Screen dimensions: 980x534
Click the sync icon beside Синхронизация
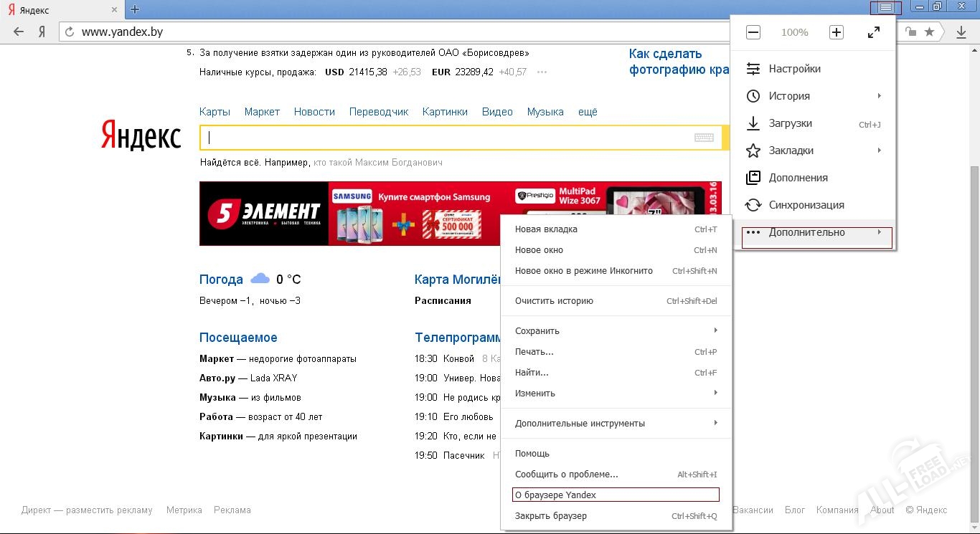[x=753, y=205]
